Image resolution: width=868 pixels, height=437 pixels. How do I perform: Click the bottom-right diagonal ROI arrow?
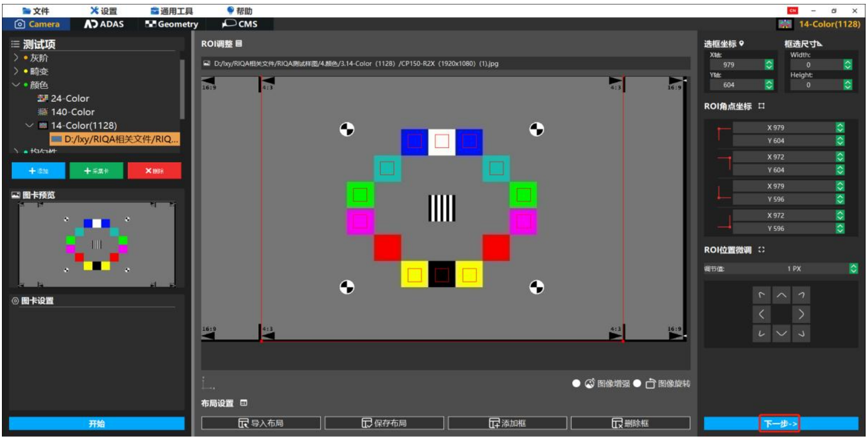tap(801, 334)
